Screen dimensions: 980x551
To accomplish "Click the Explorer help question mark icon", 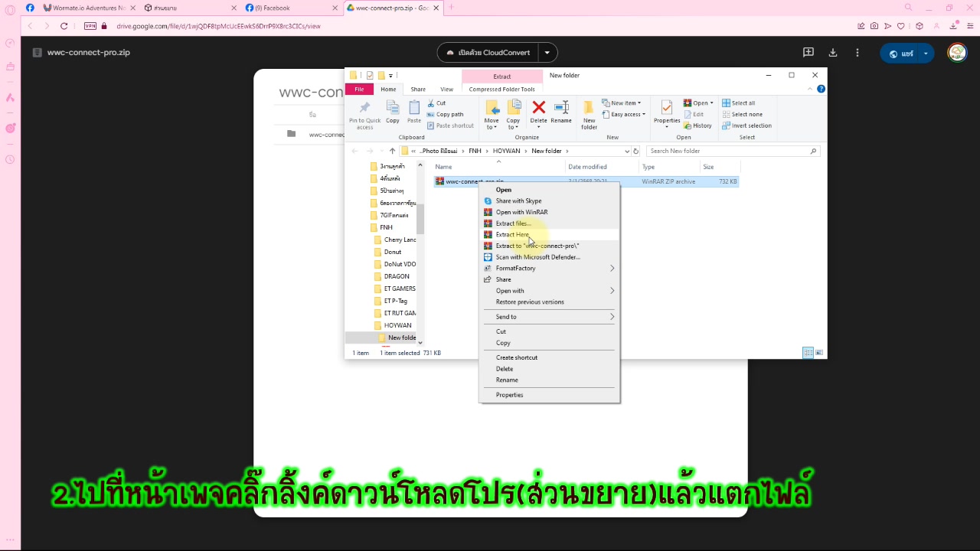I will click(x=821, y=89).
